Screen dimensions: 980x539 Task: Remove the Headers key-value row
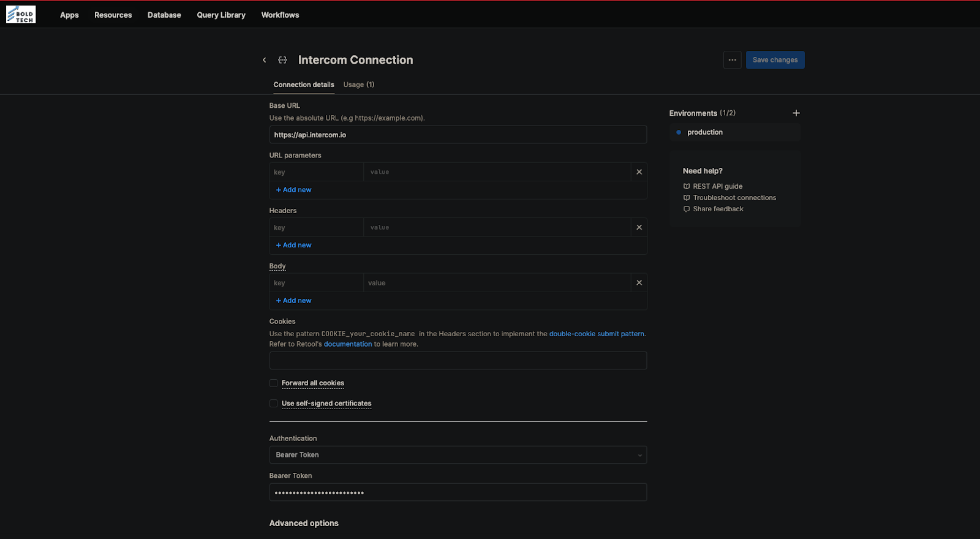click(639, 227)
